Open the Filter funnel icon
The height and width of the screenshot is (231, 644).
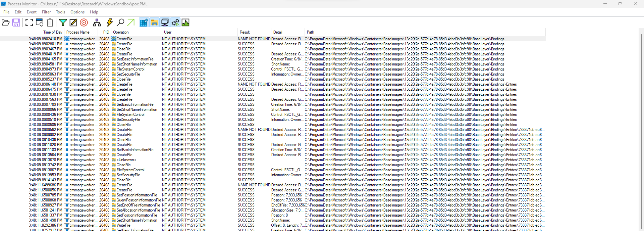[63, 22]
